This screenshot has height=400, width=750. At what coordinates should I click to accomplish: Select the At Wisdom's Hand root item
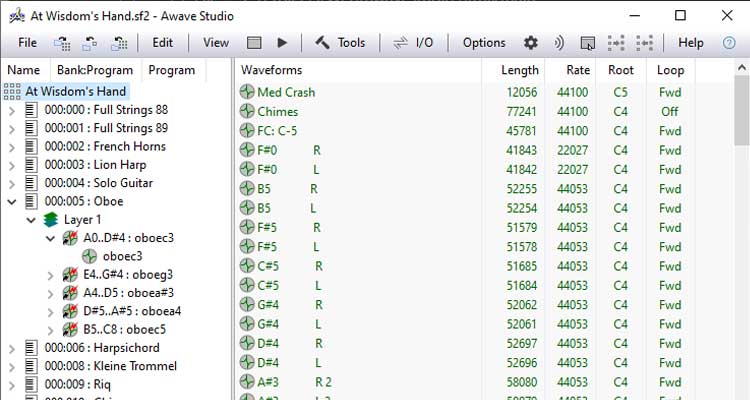click(x=76, y=91)
